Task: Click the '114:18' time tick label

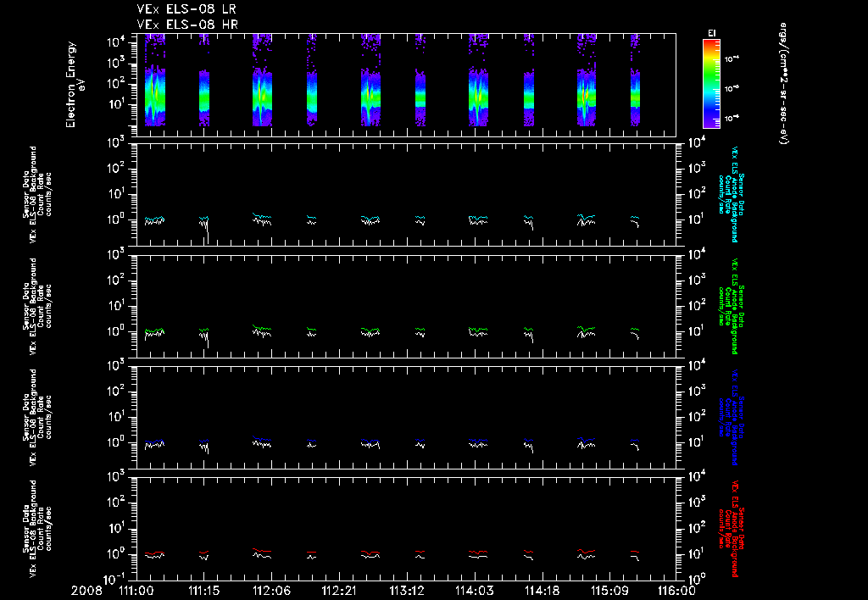Action: click(x=542, y=592)
